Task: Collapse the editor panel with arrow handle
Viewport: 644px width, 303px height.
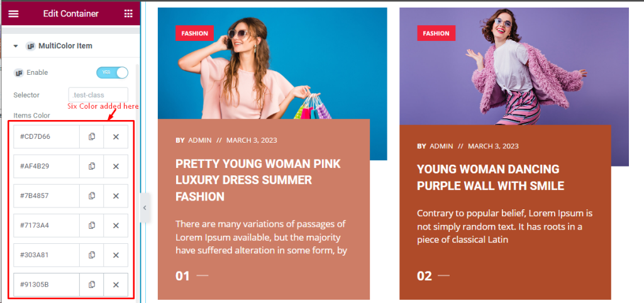Action: click(x=145, y=207)
